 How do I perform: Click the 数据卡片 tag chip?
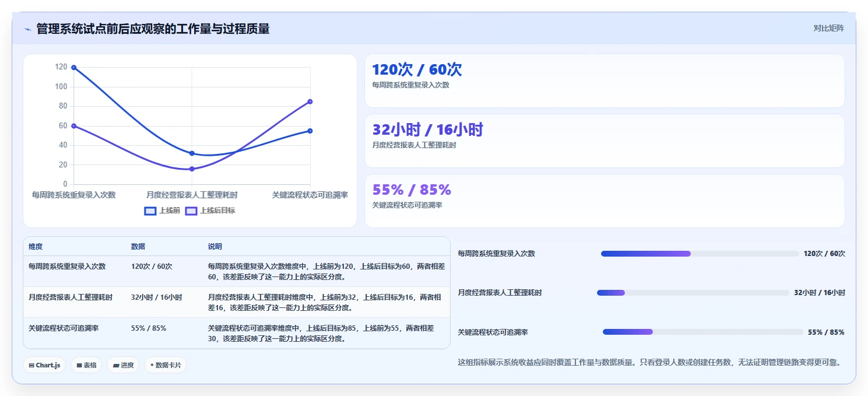(x=166, y=365)
